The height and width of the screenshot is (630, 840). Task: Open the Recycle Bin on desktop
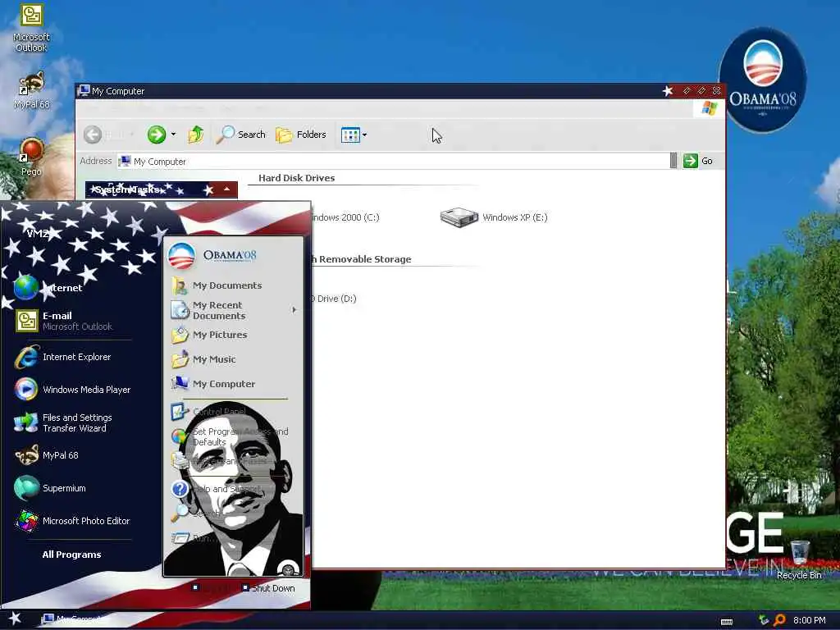pyautogui.click(x=799, y=560)
